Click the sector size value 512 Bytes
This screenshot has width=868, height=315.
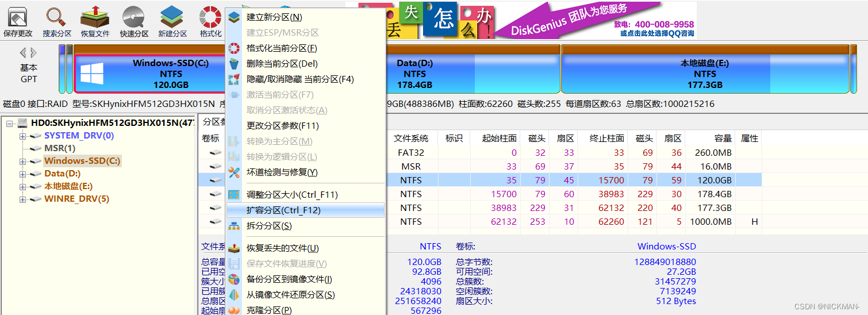[x=676, y=301]
